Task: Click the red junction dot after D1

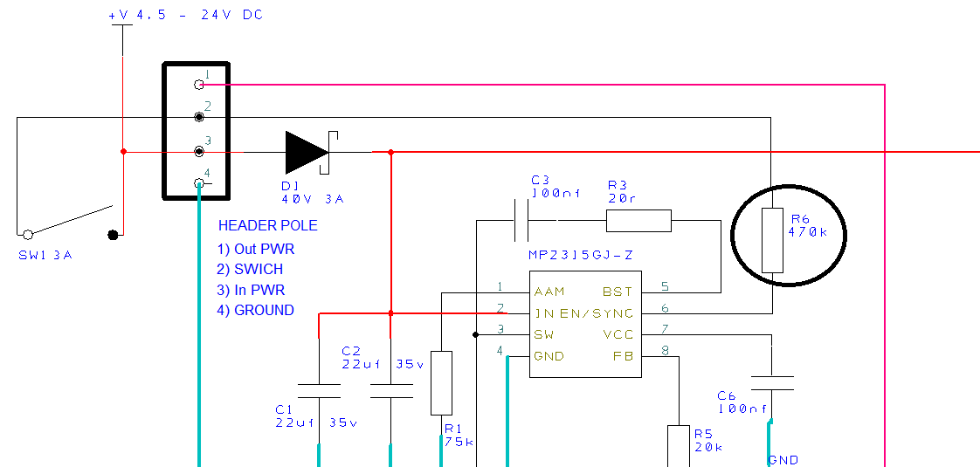Action: [x=390, y=152]
